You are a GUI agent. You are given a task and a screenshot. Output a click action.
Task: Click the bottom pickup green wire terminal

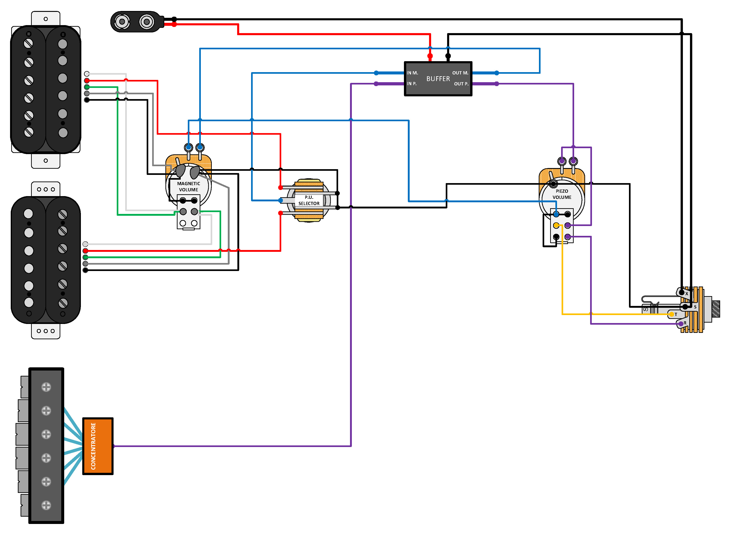tap(85, 257)
